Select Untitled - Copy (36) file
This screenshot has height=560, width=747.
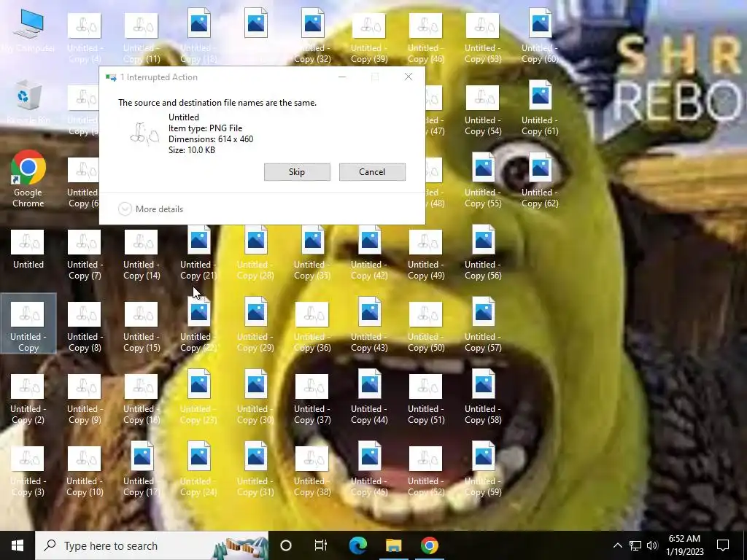click(312, 327)
